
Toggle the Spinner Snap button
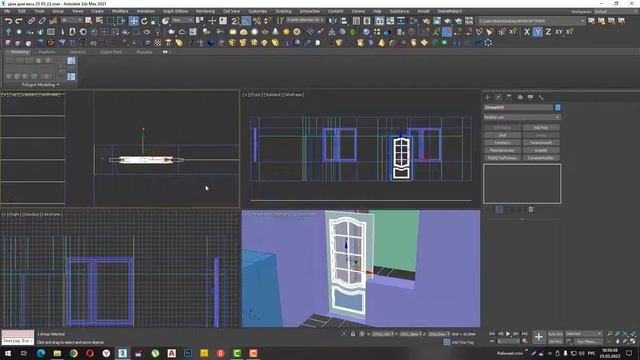(268, 21)
